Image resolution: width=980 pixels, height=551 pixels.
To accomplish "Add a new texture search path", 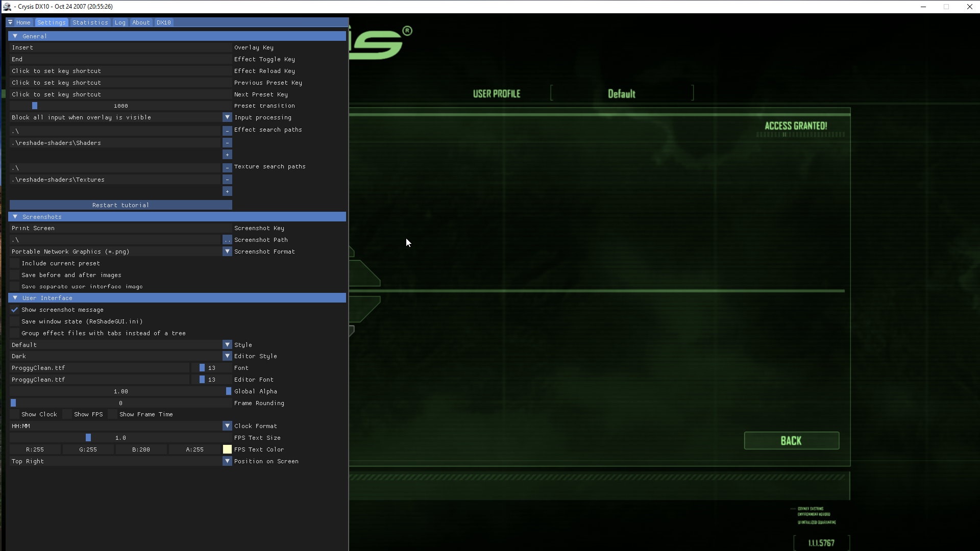I will (x=227, y=191).
